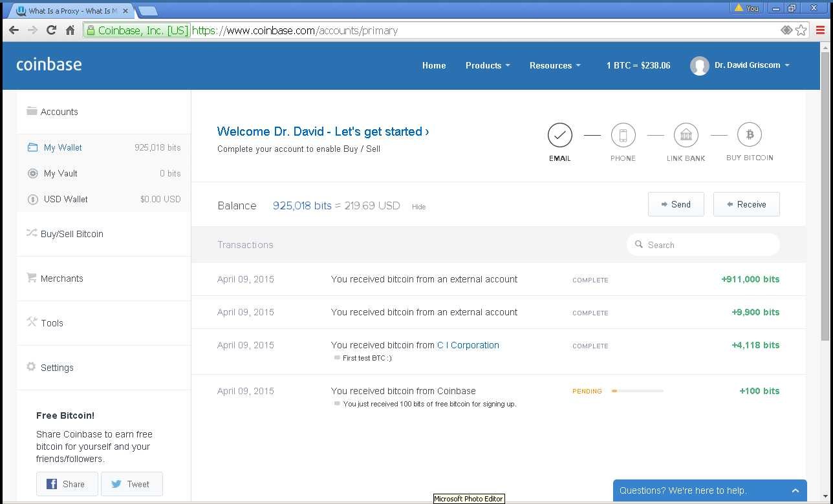
Task: Go to browser home icon
Action: pos(70,30)
